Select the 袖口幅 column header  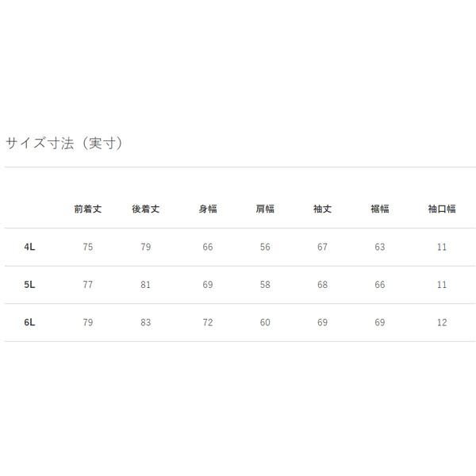[x=442, y=209]
